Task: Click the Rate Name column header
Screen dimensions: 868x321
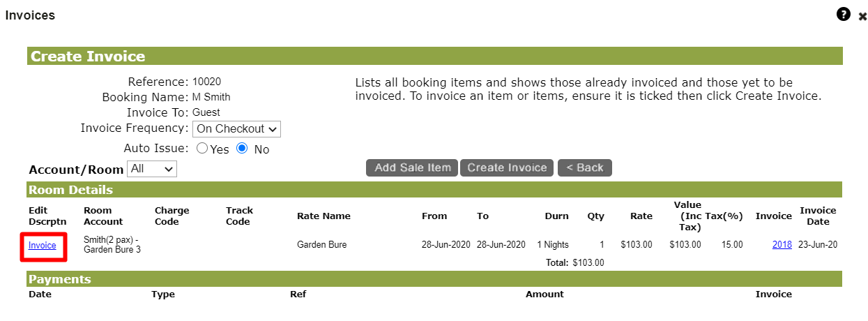Action: pyautogui.click(x=323, y=216)
